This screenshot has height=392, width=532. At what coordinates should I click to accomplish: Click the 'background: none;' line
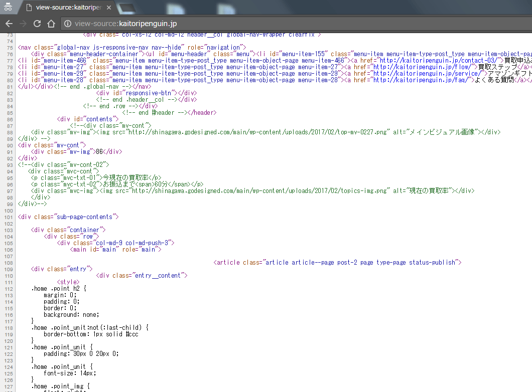[71, 314]
